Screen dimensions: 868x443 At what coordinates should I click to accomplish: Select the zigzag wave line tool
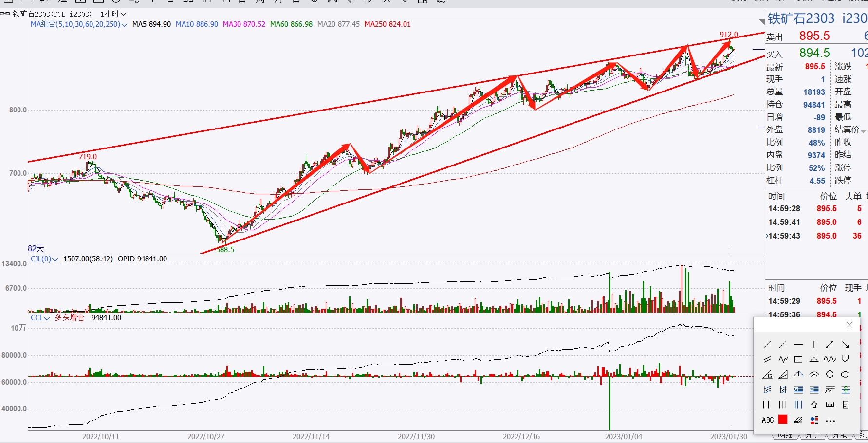[783, 359]
